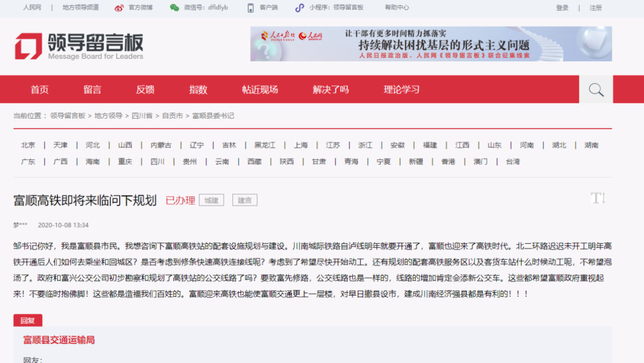Click the 城建 category tag
Image resolution: width=644 pixels, height=363 pixels.
(x=211, y=200)
